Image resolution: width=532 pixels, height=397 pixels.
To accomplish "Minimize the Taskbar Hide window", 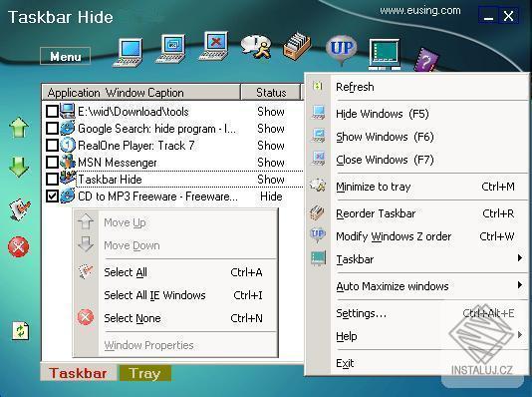I will [x=488, y=16].
